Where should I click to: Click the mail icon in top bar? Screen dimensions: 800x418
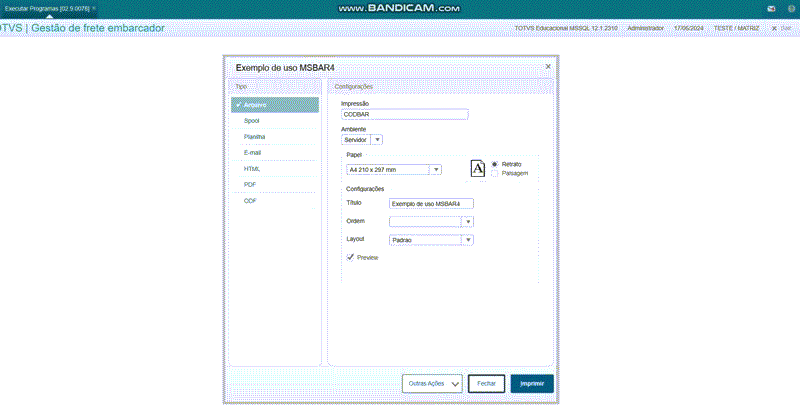(771, 9)
